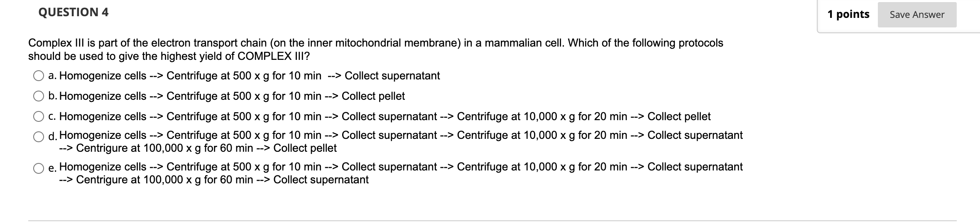The image size is (980, 222).
Task: Click answer b text ending 'Collect pellet'
Action: [232, 96]
